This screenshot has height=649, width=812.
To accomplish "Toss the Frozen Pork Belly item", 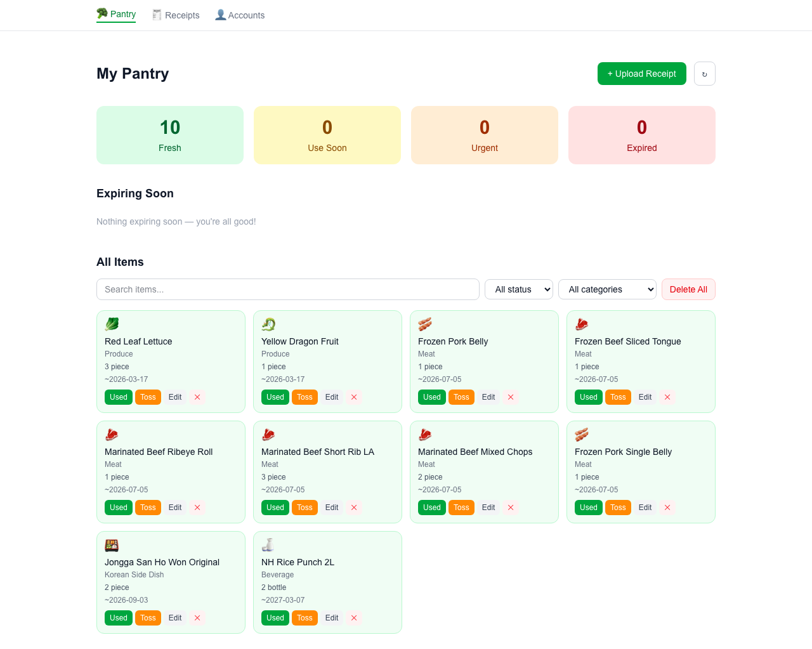I will click(x=461, y=397).
